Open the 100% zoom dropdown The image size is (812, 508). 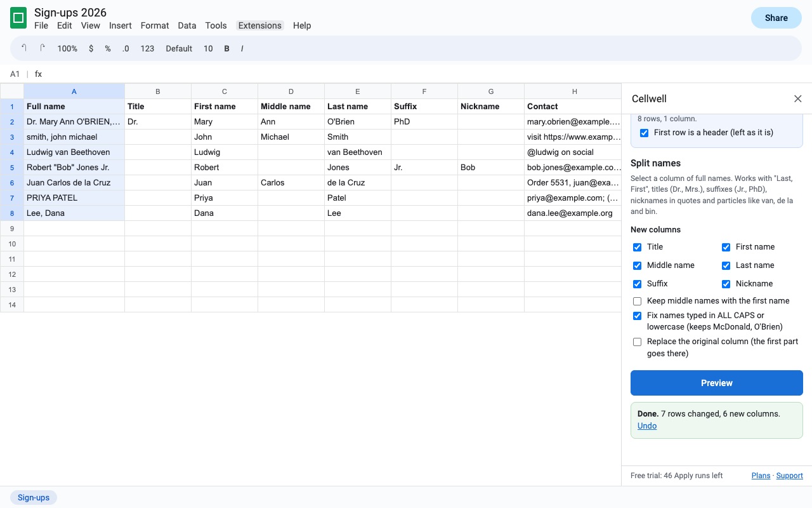coord(67,48)
